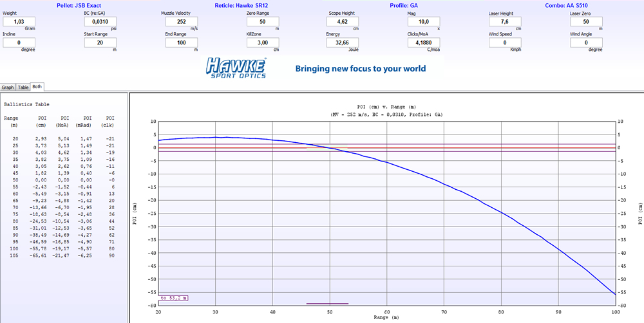Select the Both tab
This screenshot has width=644, height=323.
click(x=37, y=87)
